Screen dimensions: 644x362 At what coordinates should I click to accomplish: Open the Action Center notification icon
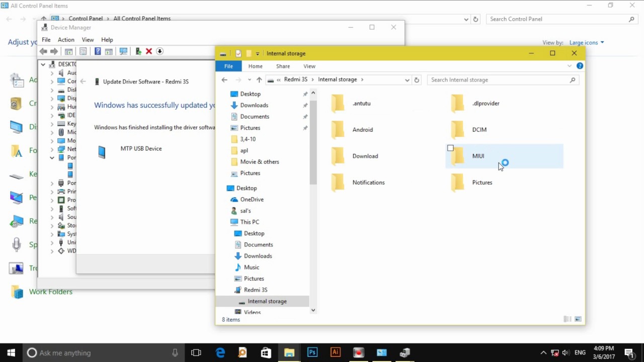point(629,352)
